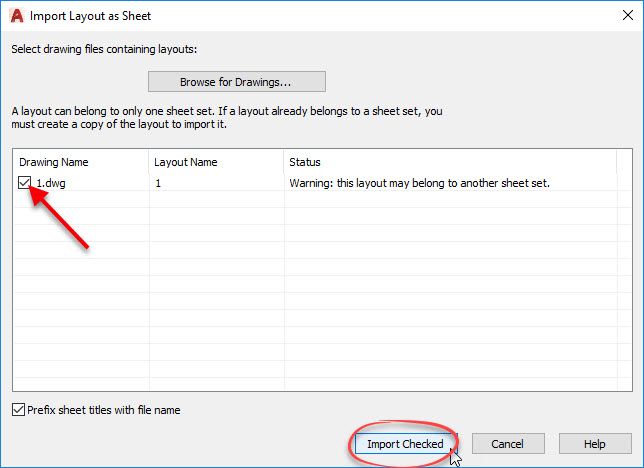Cancel the import dialog
Screen dimensions: 644x468
pos(507,444)
